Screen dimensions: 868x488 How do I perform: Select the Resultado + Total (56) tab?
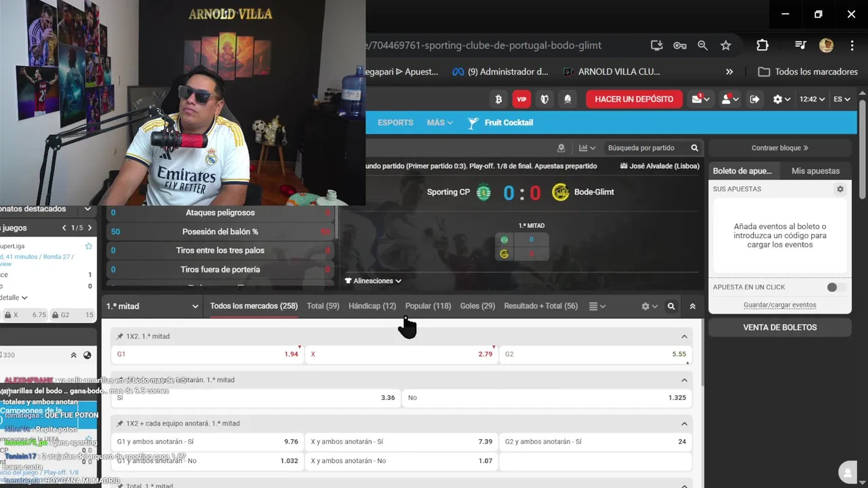coord(541,306)
